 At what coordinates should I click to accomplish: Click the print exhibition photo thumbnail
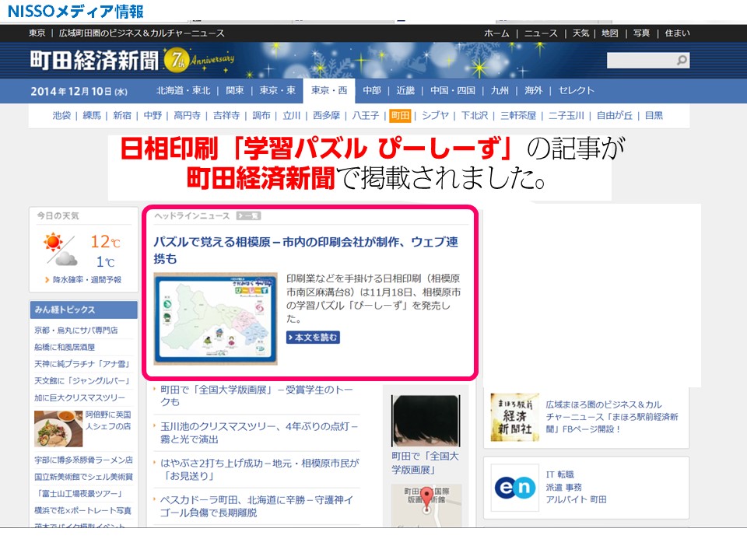[x=426, y=421]
